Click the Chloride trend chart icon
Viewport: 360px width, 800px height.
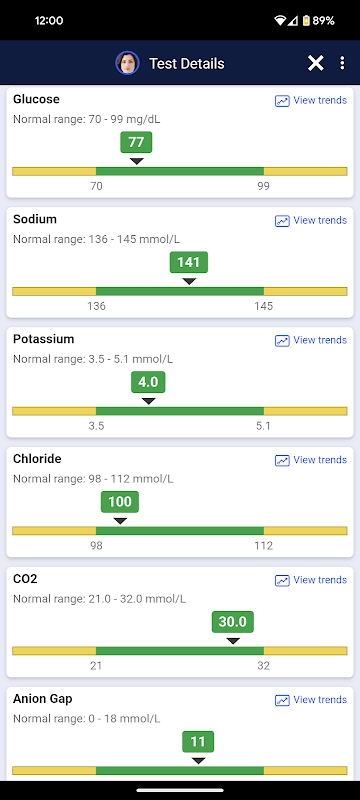(282, 461)
